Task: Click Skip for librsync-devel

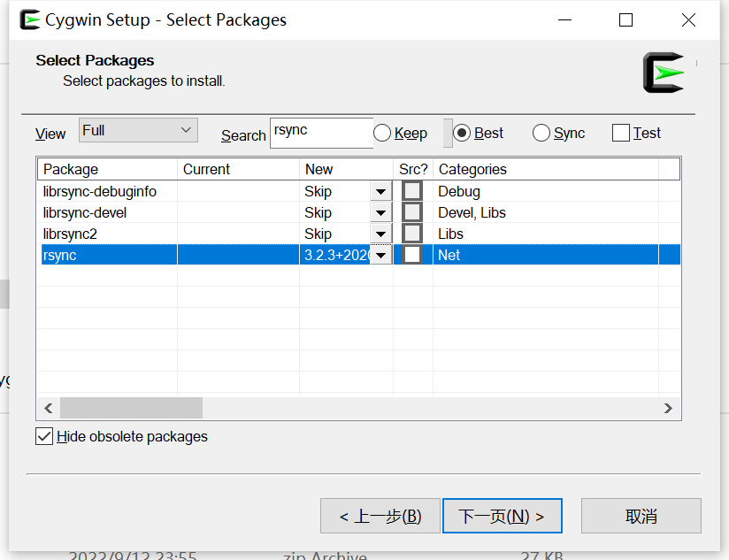Action: (318, 213)
